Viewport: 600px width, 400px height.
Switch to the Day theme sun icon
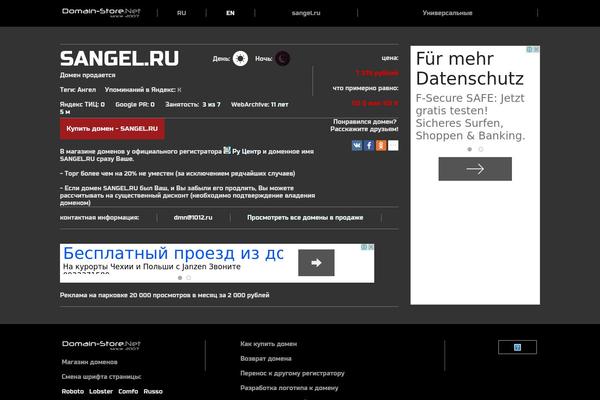click(x=240, y=59)
